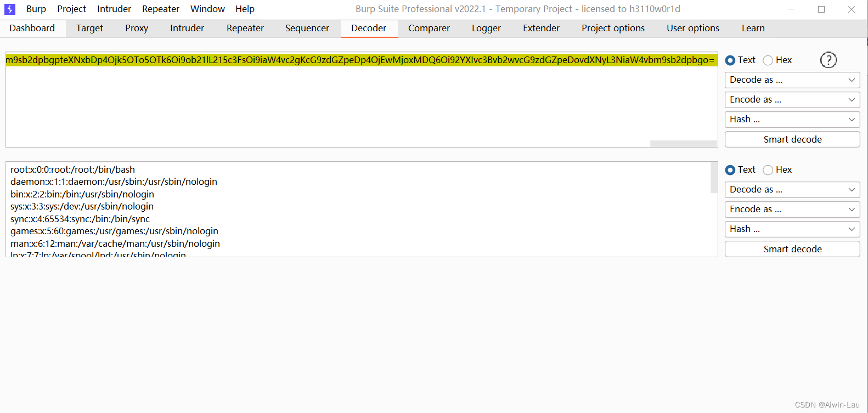Switch to the Learn tab
Image resolution: width=868 pixels, height=413 pixels.
[x=753, y=29]
